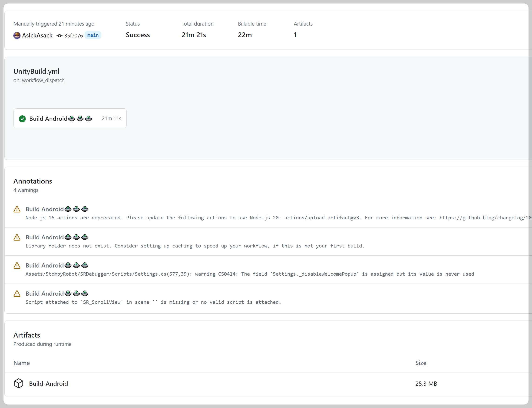Screen dimensions: 532x408
Task: Open the AsickAsack user profile link
Action: pos(37,35)
